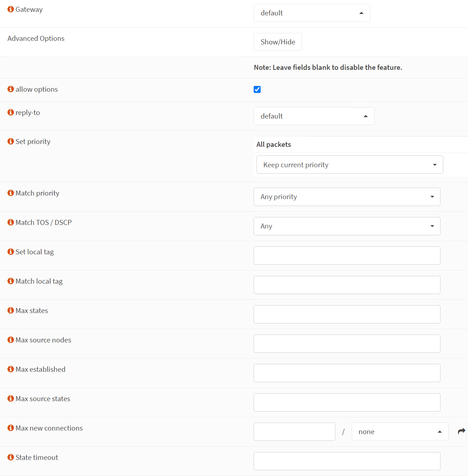Click the State timeout info icon

click(x=11, y=457)
